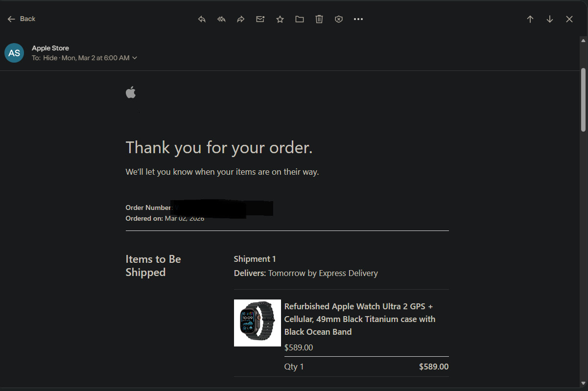Click the AS sender avatar
Viewport: 588px width, 391px height.
pyautogui.click(x=14, y=53)
